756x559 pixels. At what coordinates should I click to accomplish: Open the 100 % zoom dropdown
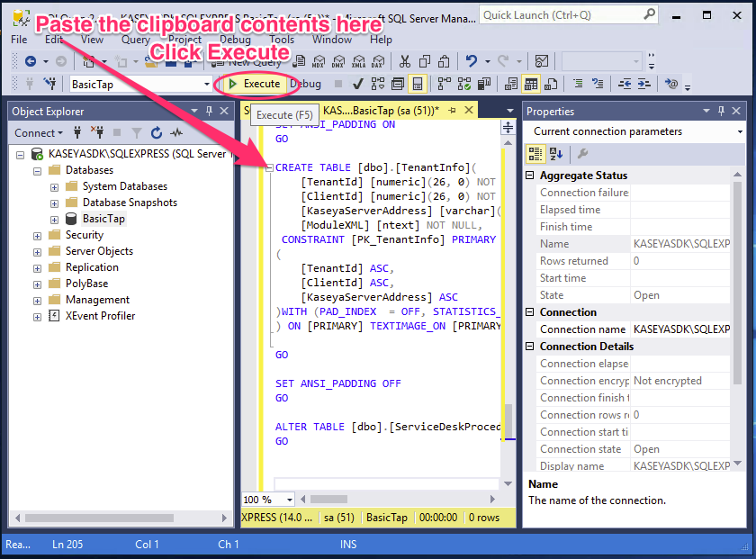[x=289, y=500]
